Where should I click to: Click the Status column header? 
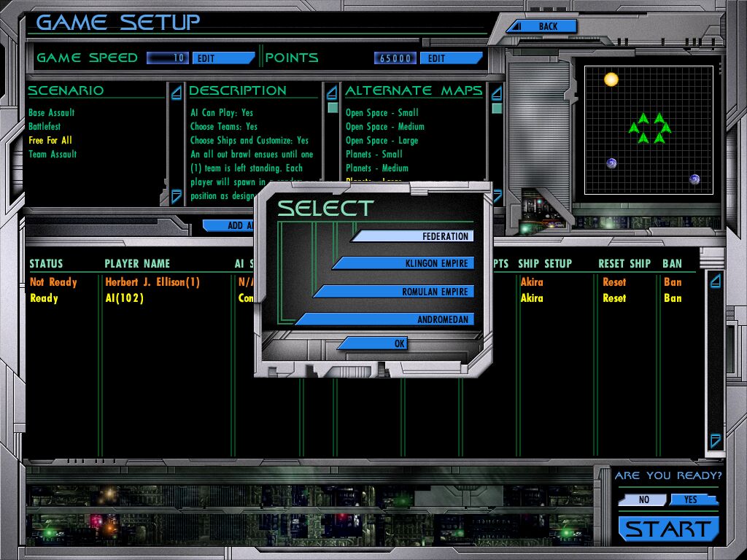[46, 264]
